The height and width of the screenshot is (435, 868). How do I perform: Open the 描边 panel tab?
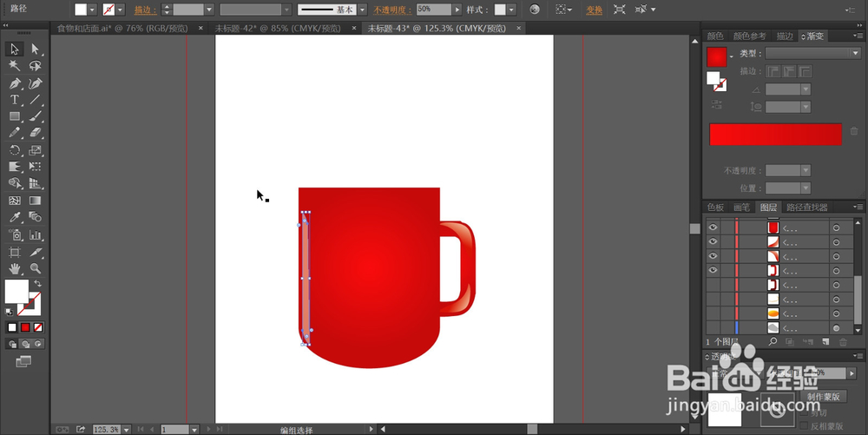click(x=785, y=36)
